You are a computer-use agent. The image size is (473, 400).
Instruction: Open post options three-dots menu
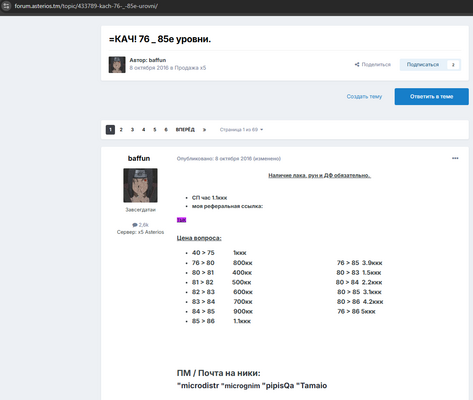point(455,158)
